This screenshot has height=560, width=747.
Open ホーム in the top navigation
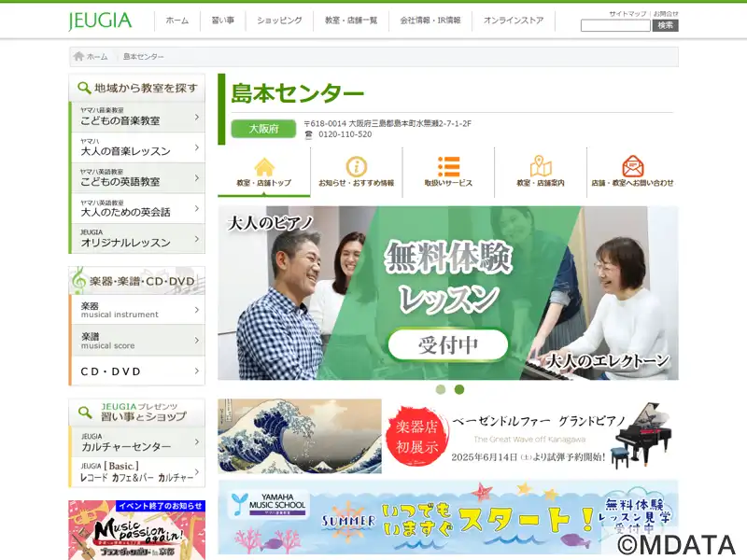(x=177, y=21)
